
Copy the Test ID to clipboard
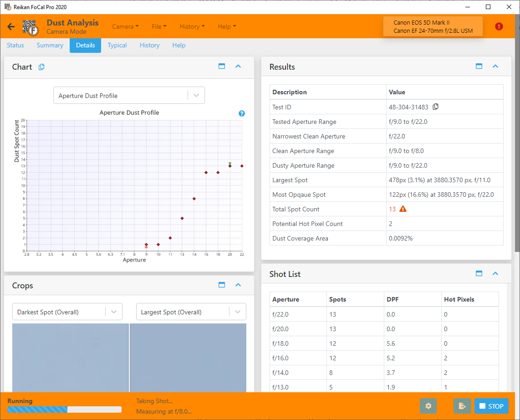coord(436,107)
